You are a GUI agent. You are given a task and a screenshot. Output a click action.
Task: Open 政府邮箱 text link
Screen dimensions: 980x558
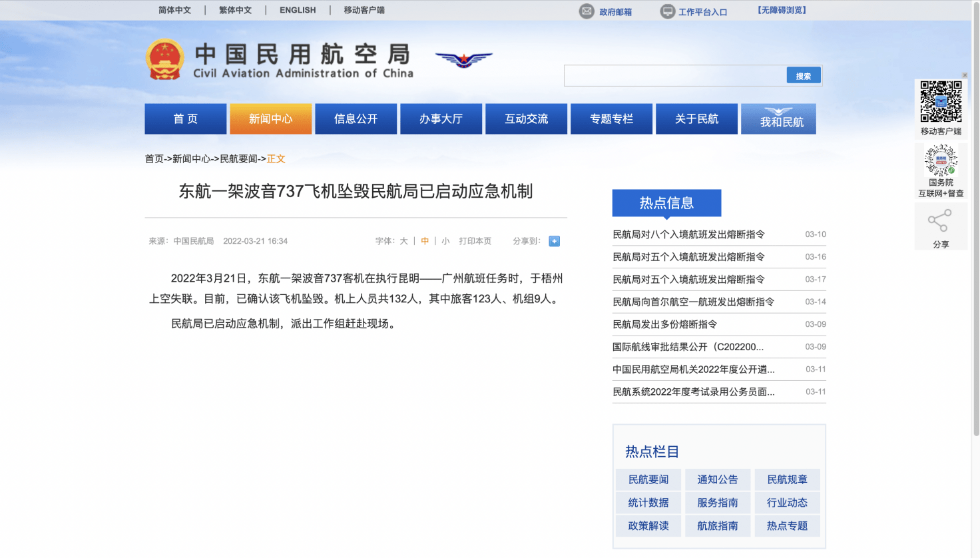click(x=615, y=12)
